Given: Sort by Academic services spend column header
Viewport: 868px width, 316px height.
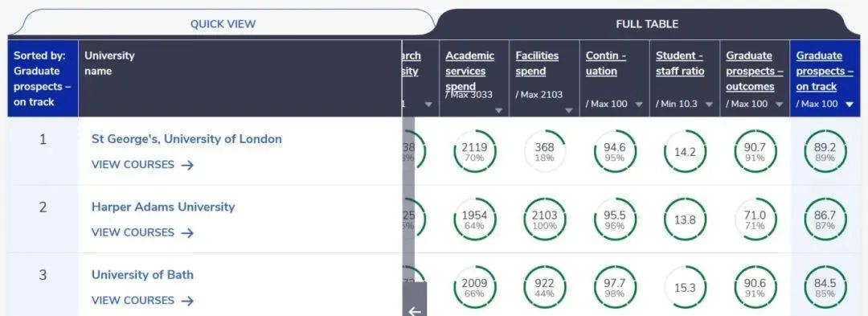Looking at the screenshot, I should 469,71.
